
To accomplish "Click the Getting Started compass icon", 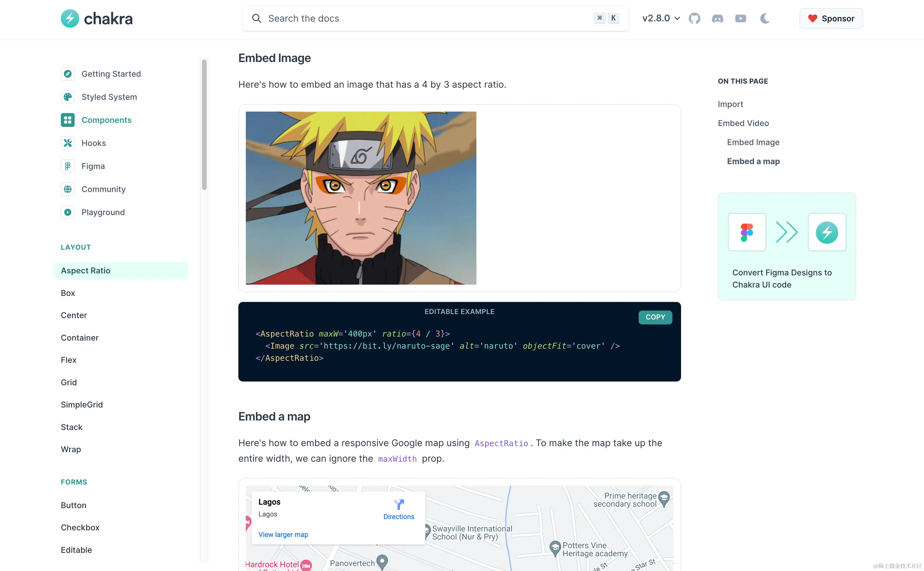I will pos(68,74).
